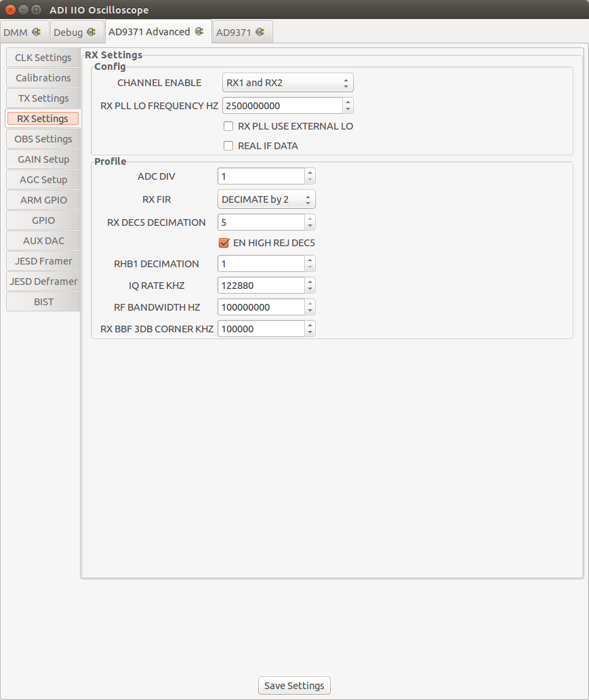This screenshot has width=589, height=700.
Task: Click the detach icon on the AD9371 tab
Action: pyautogui.click(x=260, y=31)
